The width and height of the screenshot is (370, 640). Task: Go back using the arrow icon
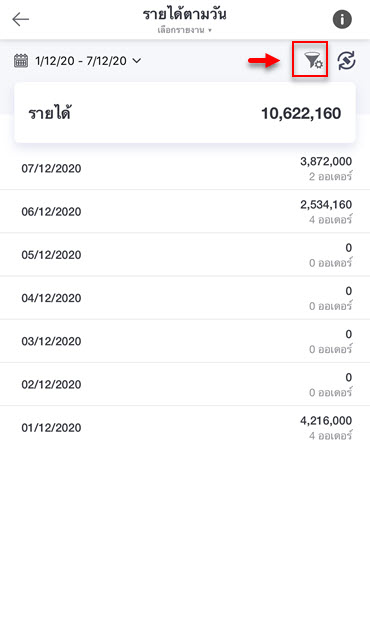(21, 19)
